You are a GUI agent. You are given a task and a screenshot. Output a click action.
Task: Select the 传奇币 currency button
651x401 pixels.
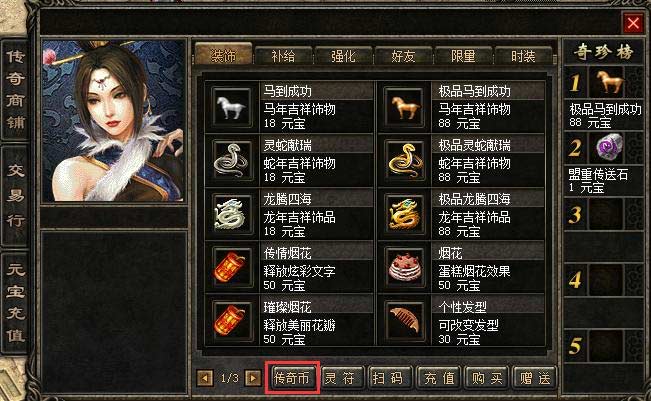[292, 378]
